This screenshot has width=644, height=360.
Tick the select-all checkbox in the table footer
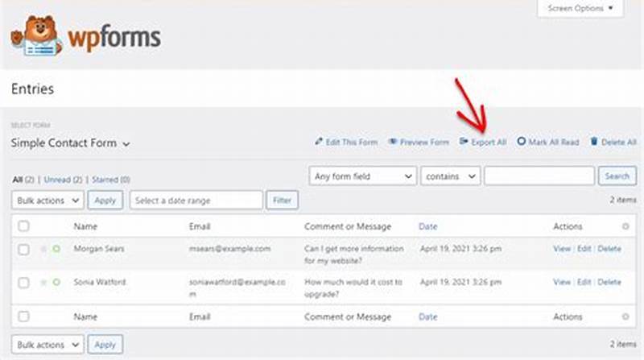(x=24, y=317)
